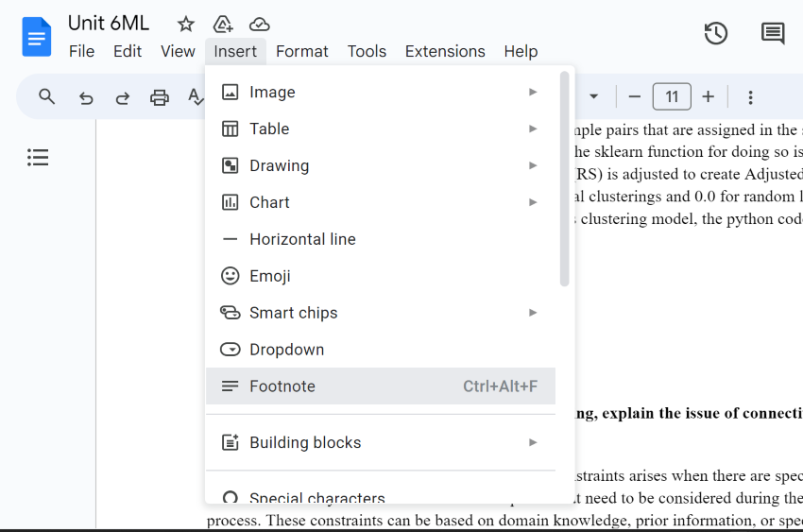Print the document
The height and width of the screenshot is (532, 803).
(160, 96)
